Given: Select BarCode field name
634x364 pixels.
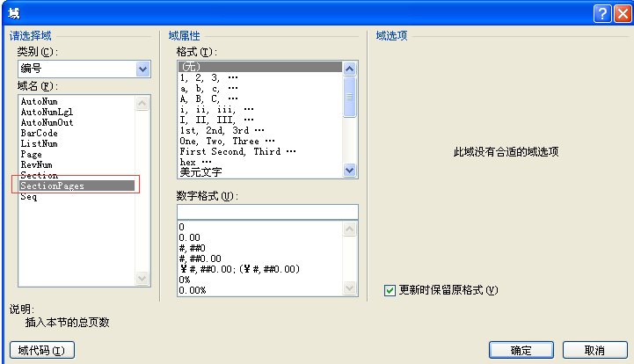Looking at the screenshot, I should pos(40,133).
